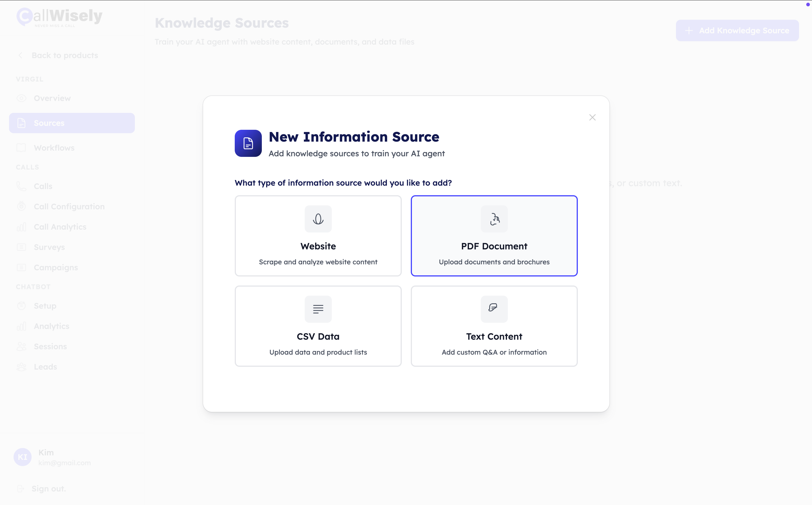This screenshot has width=812, height=505.
Task: Click the CSV Data lines icon
Action: coord(318,309)
